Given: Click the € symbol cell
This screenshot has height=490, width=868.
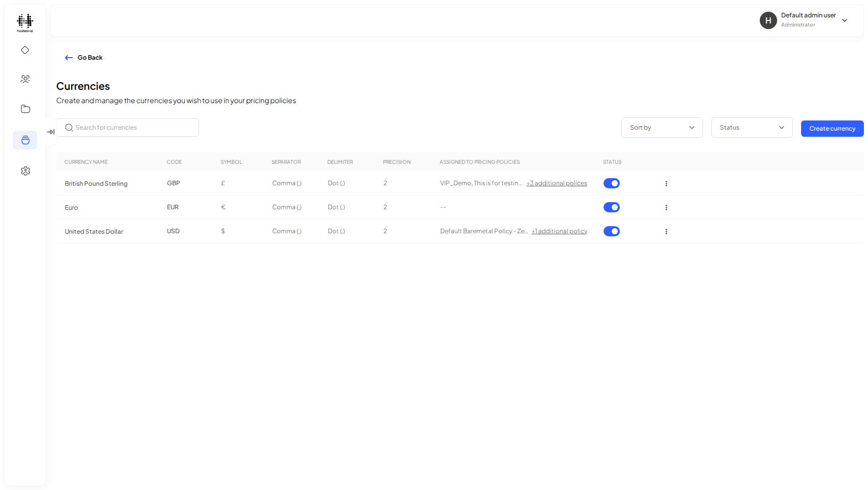Looking at the screenshot, I should (223, 207).
